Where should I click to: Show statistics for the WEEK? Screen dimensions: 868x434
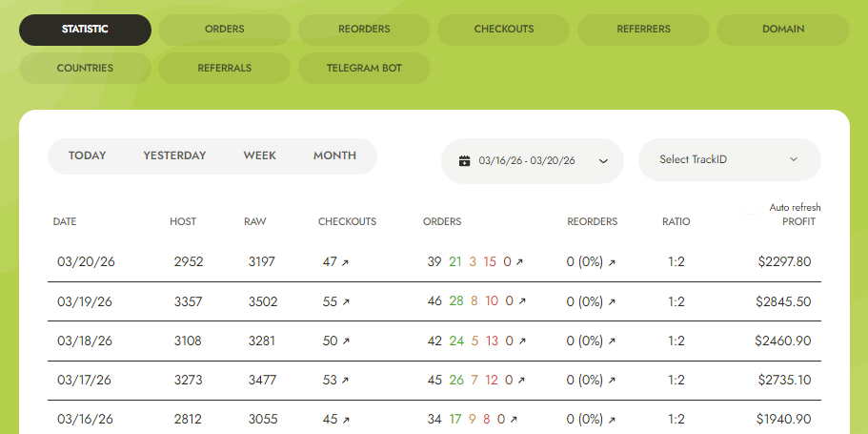click(259, 155)
